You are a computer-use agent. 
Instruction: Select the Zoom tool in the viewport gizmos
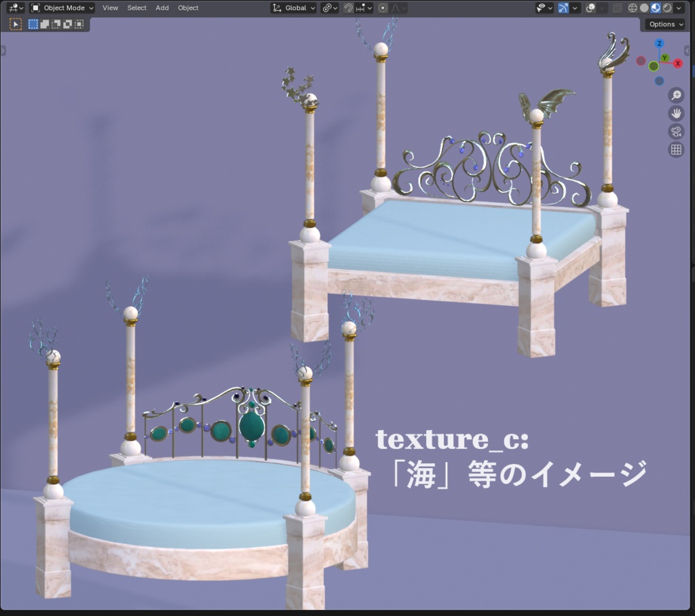click(675, 96)
